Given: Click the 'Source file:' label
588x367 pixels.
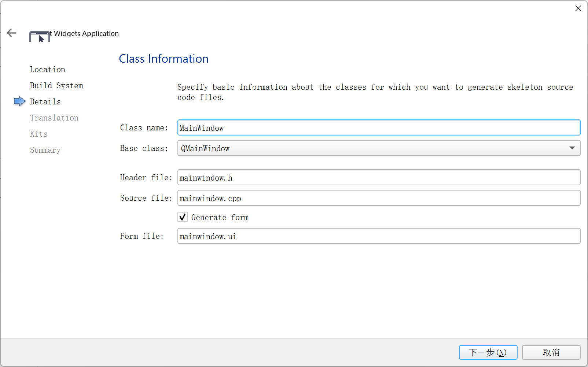Looking at the screenshot, I should pyautogui.click(x=146, y=198).
